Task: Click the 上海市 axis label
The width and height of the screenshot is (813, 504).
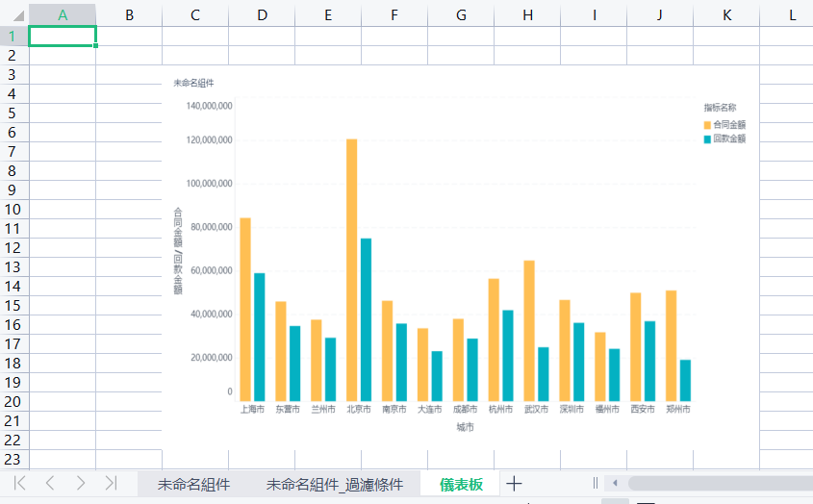Action: [252, 409]
